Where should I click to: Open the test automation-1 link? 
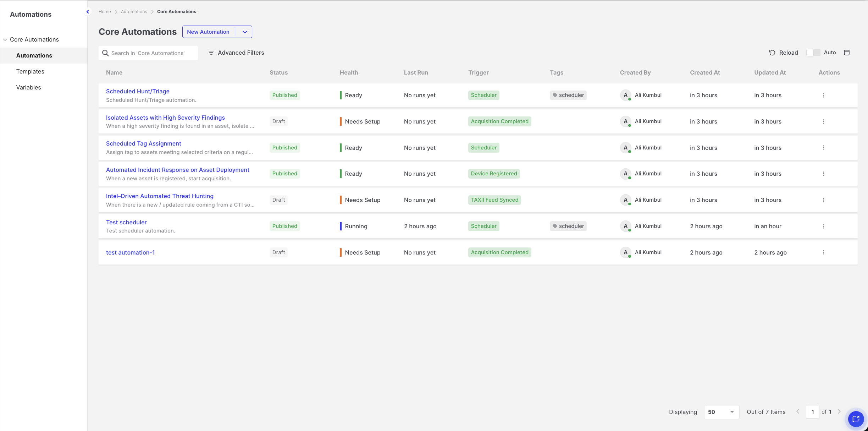(x=131, y=252)
